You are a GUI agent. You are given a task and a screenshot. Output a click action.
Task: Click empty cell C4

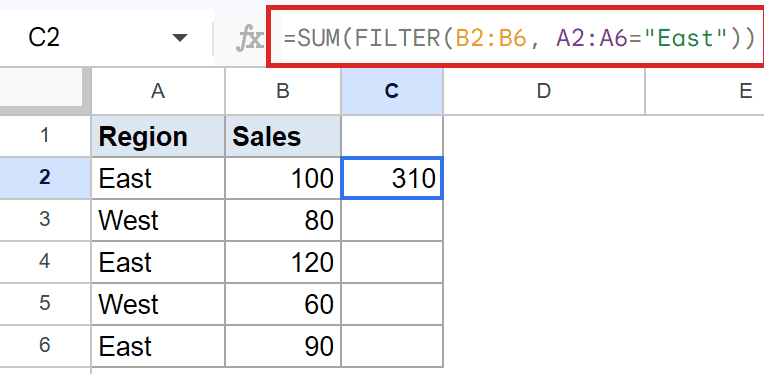[x=392, y=262]
